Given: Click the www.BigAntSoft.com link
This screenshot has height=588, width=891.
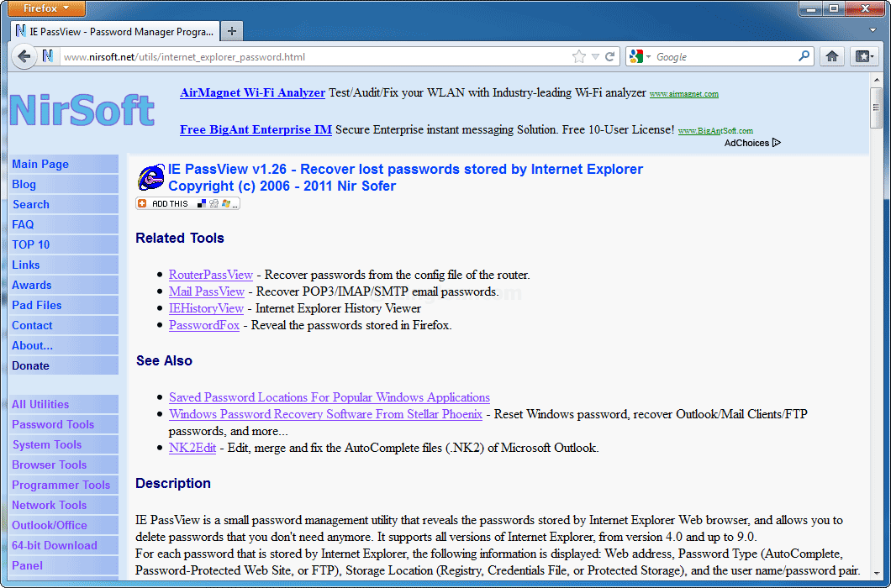Looking at the screenshot, I should pyautogui.click(x=715, y=131).
